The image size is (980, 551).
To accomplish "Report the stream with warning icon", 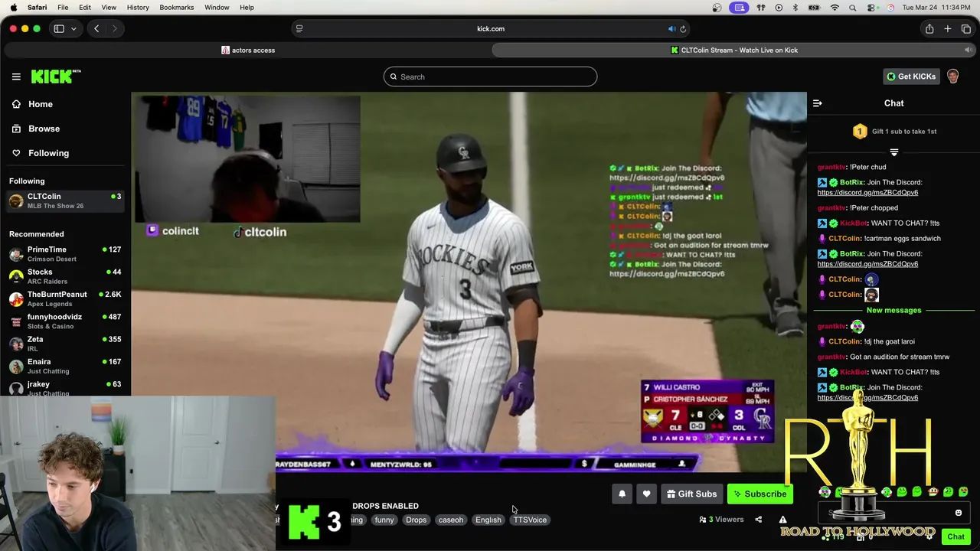I will click(782, 520).
